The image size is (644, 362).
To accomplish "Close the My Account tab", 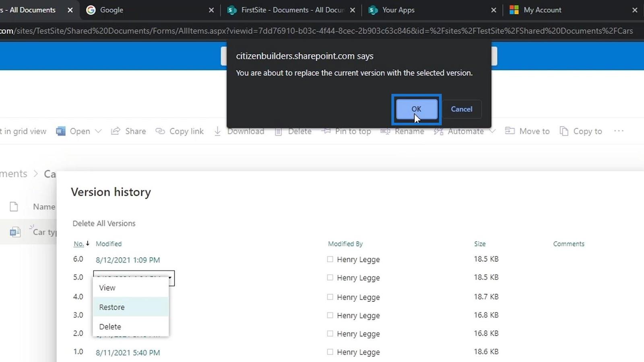I will pyautogui.click(x=635, y=10).
